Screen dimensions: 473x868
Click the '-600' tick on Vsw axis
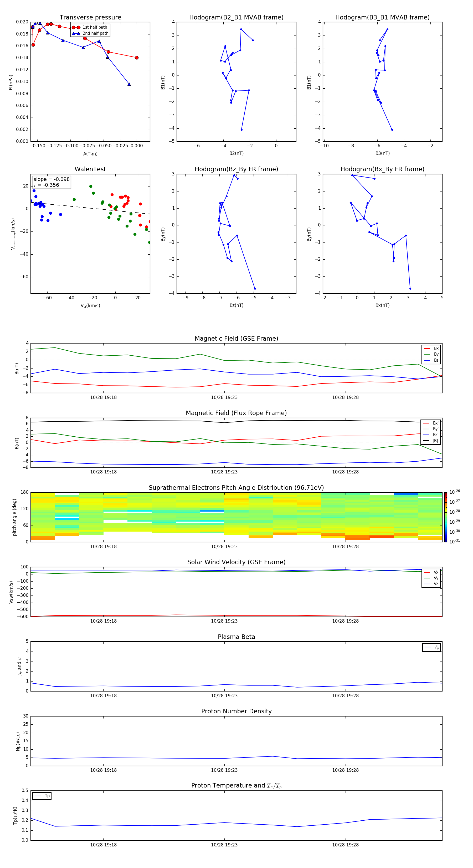click(x=23, y=617)
